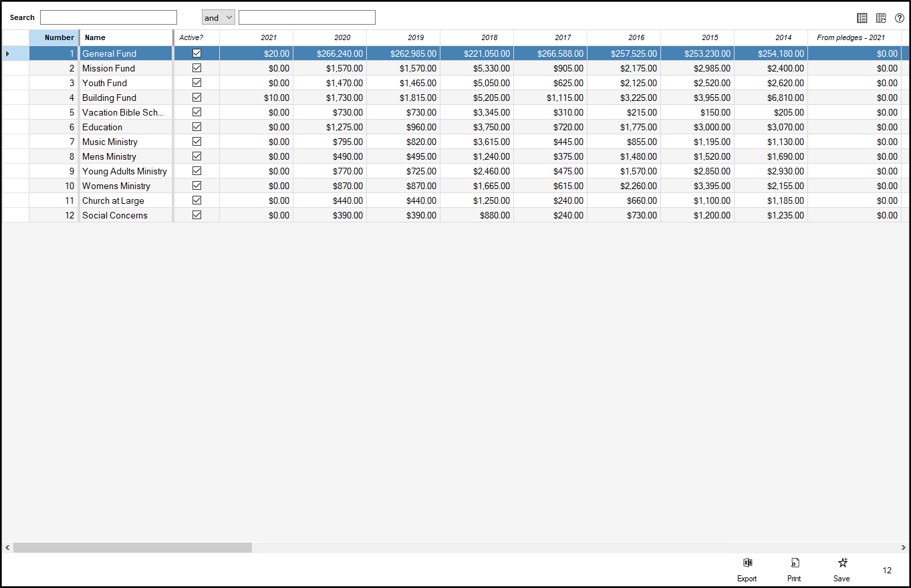The height and width of the screenshot is (588, 911).
Task: Click the right arrow of the horizontal scrollbar
Action: tap(903, 547)
